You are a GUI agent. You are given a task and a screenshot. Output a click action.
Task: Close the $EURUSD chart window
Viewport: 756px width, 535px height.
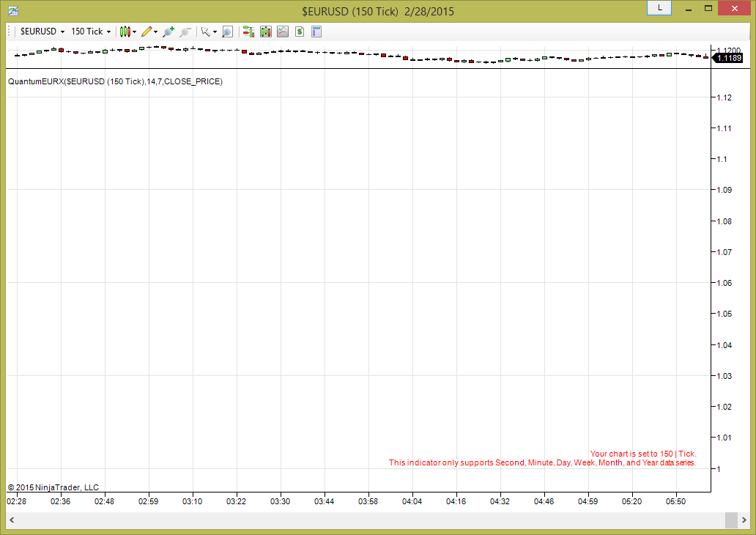point(734,8)
